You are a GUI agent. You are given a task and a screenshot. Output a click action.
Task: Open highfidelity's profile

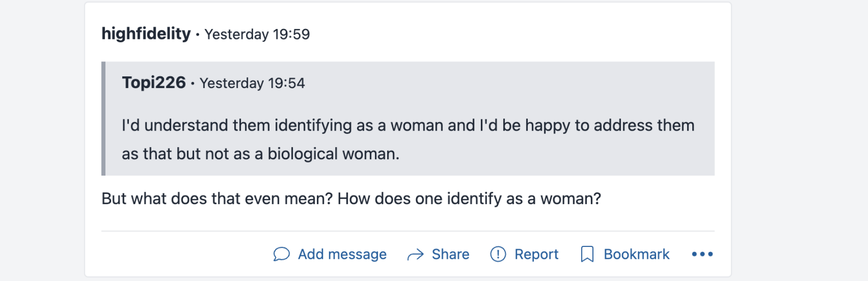click(146, 33)
